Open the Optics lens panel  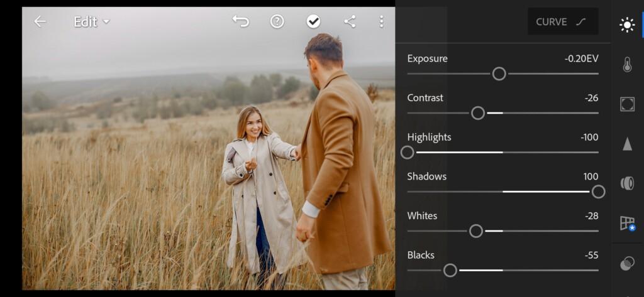[627, 183]
